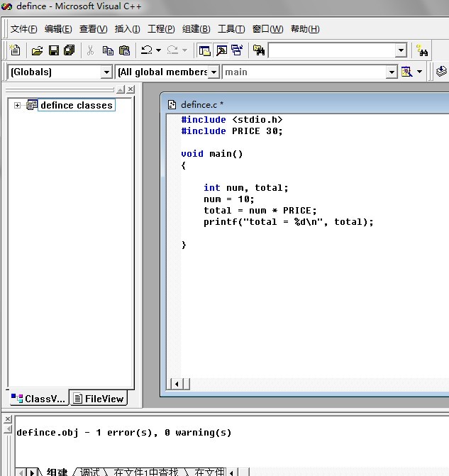Click the Copy toolbar icon
Image resolution: width=449 pixels, height=476 pixels.
[x=108, y=50]
